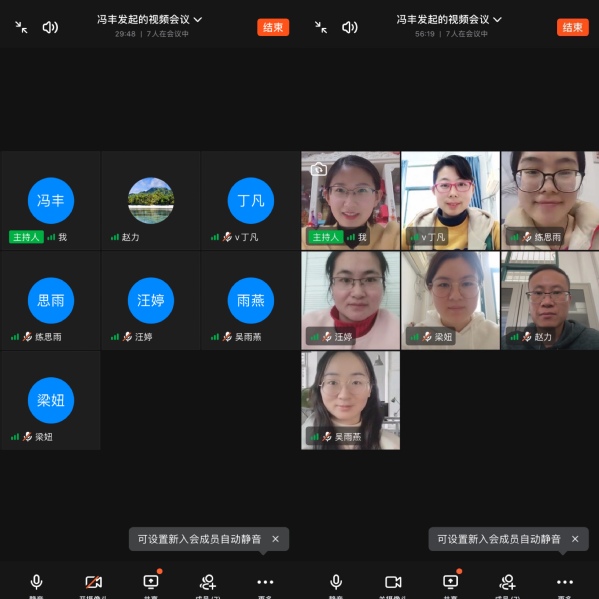Open the three-dot more menu on left
The height and width of the screenshot is (599, 599).
point(265,582)
